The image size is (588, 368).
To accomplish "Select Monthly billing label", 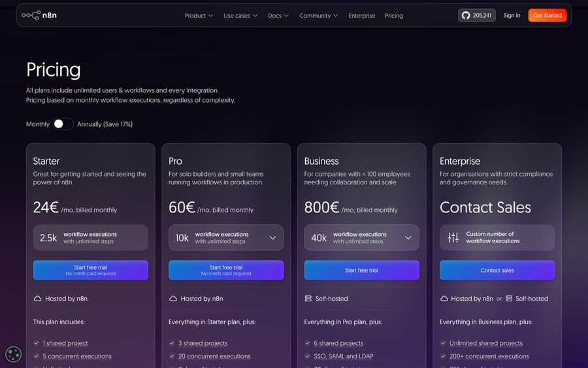I will (37, 124).
